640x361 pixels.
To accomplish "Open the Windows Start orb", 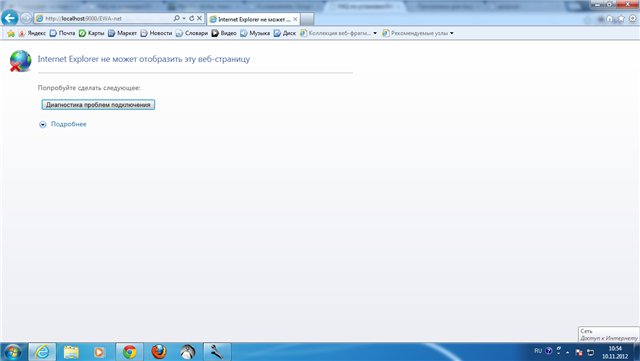I will click(x=13, y=352).
